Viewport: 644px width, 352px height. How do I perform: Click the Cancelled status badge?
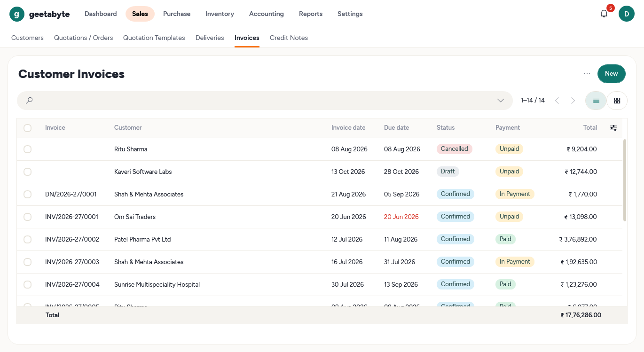454,149
